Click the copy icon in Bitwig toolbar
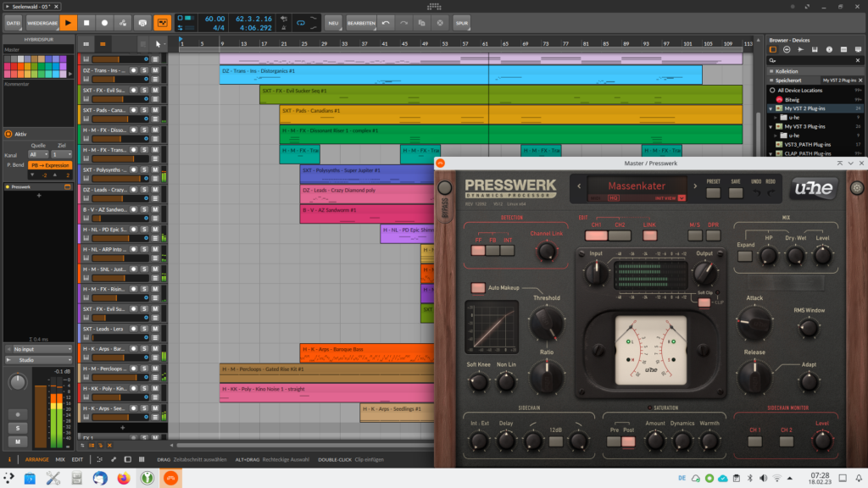The height and width of the screenshot is (488, 868). [422, 23]
